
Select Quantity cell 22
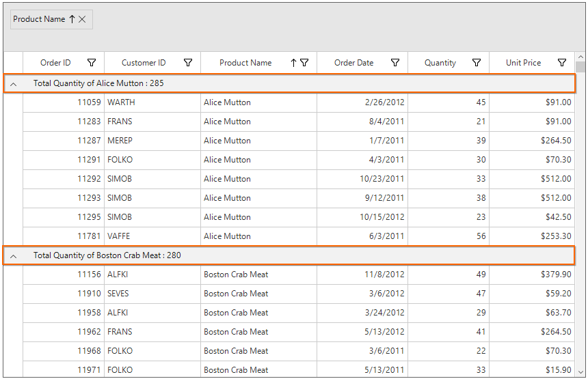pos(449,350)
